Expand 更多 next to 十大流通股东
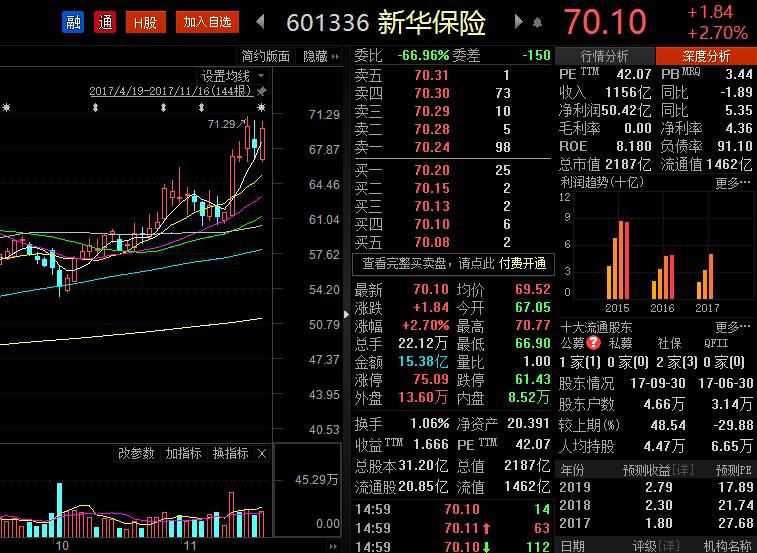 (x=733, y=327)
